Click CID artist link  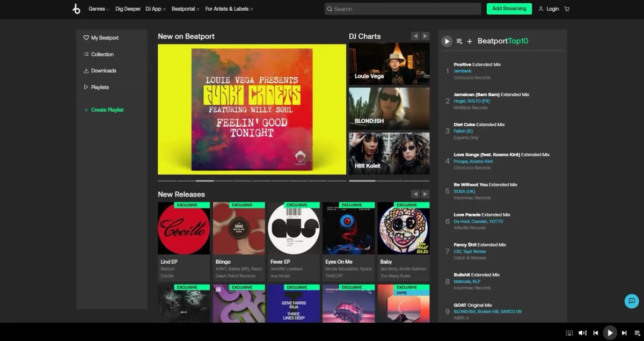tap(457, 251)
